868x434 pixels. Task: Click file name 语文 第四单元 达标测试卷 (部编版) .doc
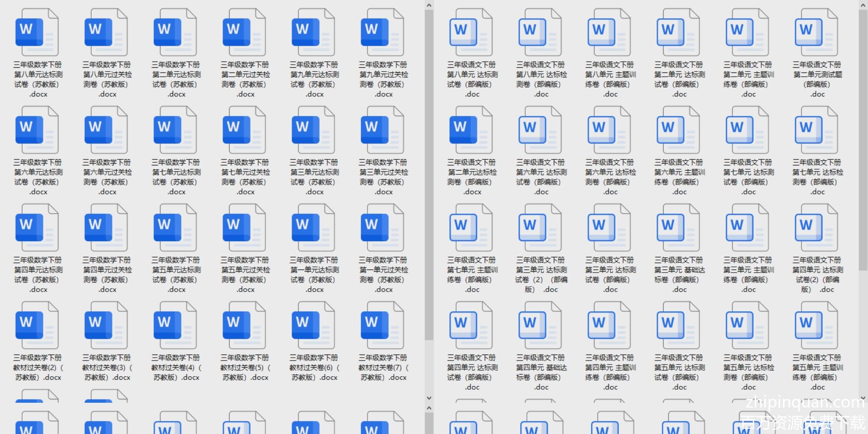click(472, 372)
